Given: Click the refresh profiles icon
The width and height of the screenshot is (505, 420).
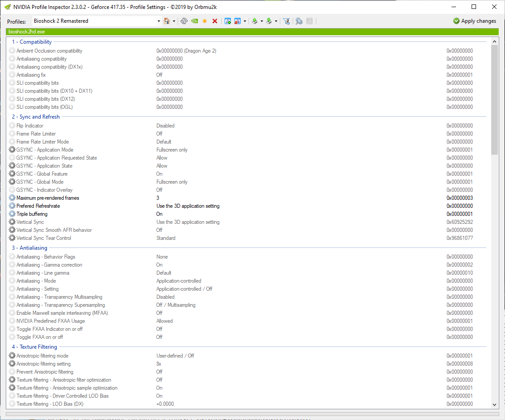Looking at the screenshot, I should click(184, 21).
